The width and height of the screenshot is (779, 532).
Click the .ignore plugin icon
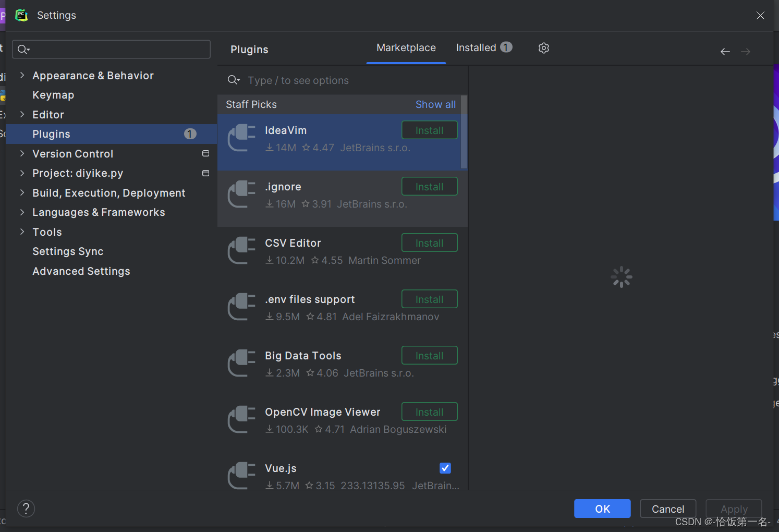[241, 194]
